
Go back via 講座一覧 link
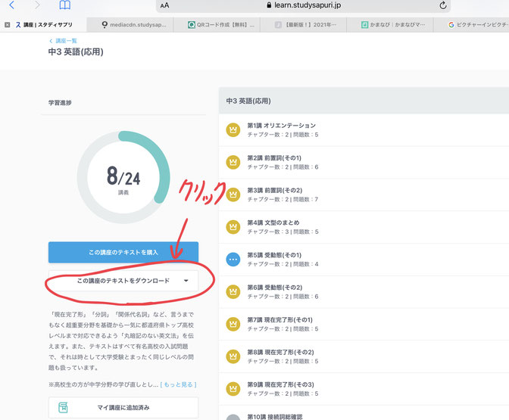(63, 41)
